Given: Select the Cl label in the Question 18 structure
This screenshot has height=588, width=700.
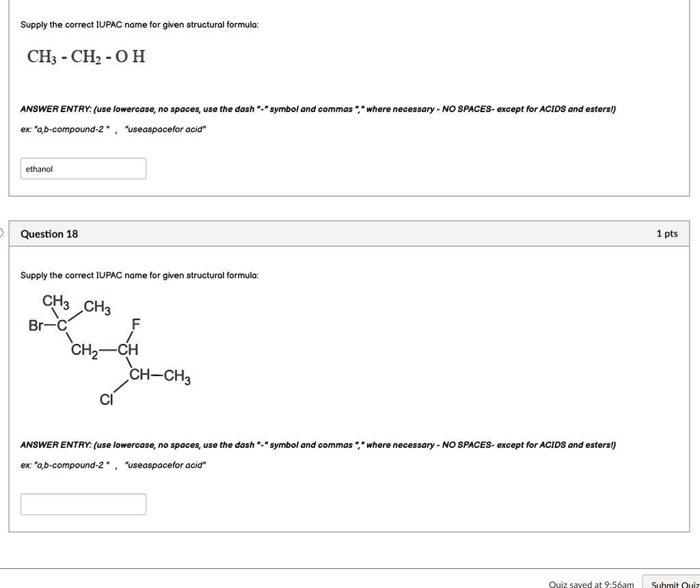Looking at the screenshot, I should pyautogui.click(x=106, y=400).
